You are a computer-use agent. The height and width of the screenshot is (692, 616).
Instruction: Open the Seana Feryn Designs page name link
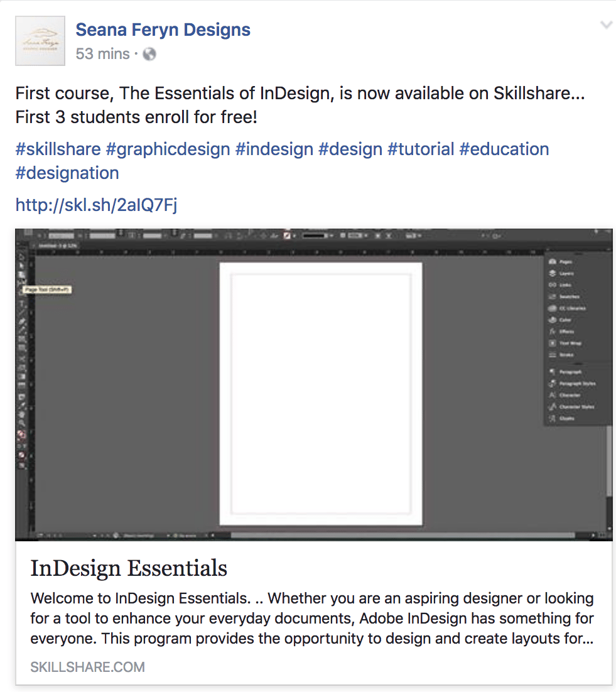[x=163, y=30]
